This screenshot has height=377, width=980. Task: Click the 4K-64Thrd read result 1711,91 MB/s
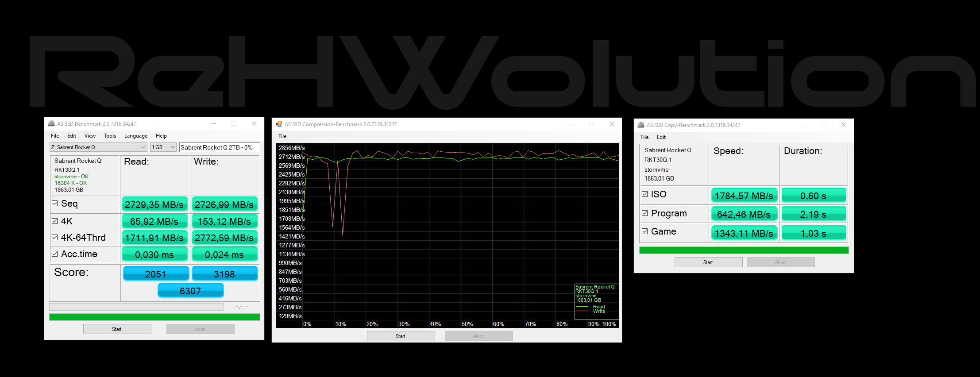coord(154,238)
